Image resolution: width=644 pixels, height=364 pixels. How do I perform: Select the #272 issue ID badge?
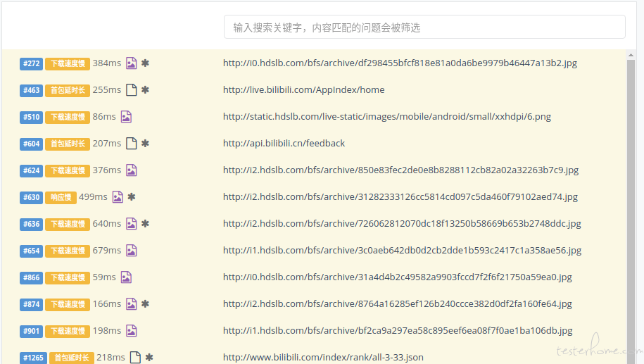[31, 64]
